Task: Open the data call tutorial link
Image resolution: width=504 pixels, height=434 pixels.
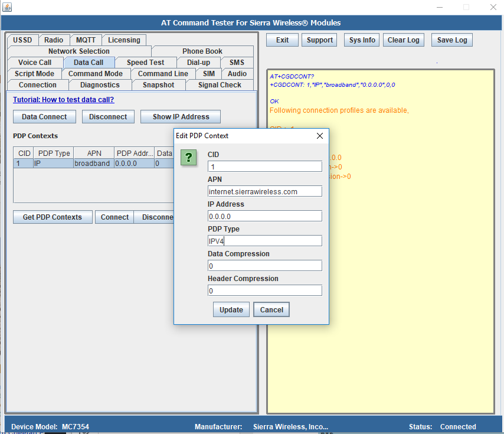Action: pos(64,100)
